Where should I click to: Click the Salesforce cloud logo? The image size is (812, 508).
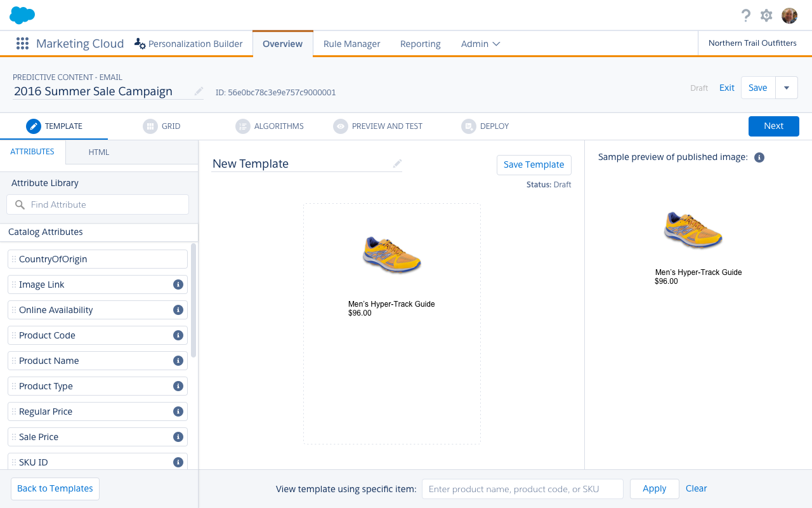click(22, 15)
